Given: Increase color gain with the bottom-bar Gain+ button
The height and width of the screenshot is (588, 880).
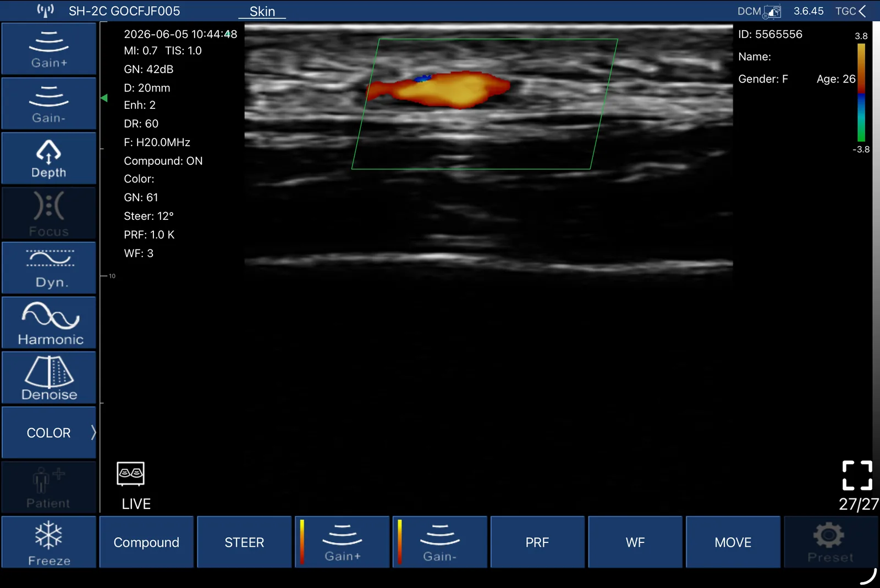Looking at the screenshot, I should pyautogui.click(x=342, y=542).
